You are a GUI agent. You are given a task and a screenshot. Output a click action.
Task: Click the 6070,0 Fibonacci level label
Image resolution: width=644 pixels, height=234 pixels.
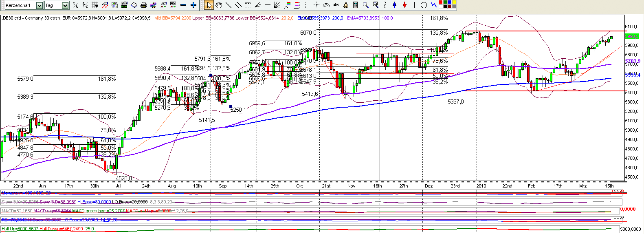coord(308,33)
